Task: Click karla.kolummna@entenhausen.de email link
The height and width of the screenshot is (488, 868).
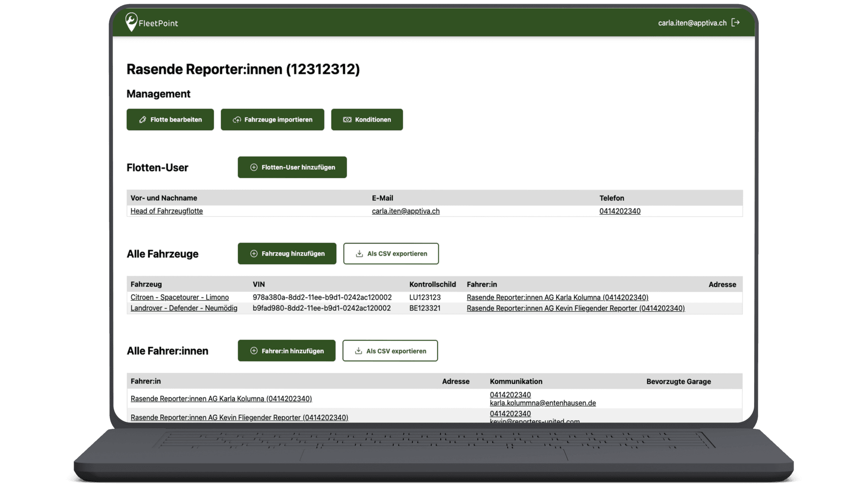Action: 542,403
